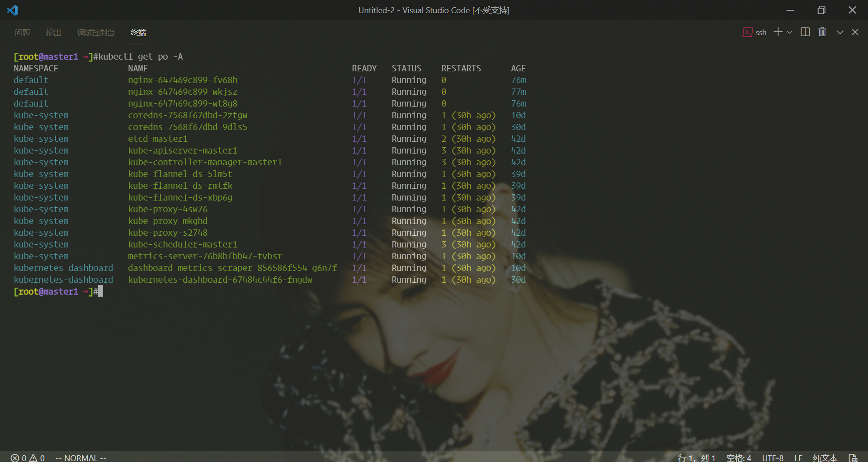Click pod coredns-7568f67dbd-9dls5
Viewport: 868px width, 462px height.
(x=188, y=127)
